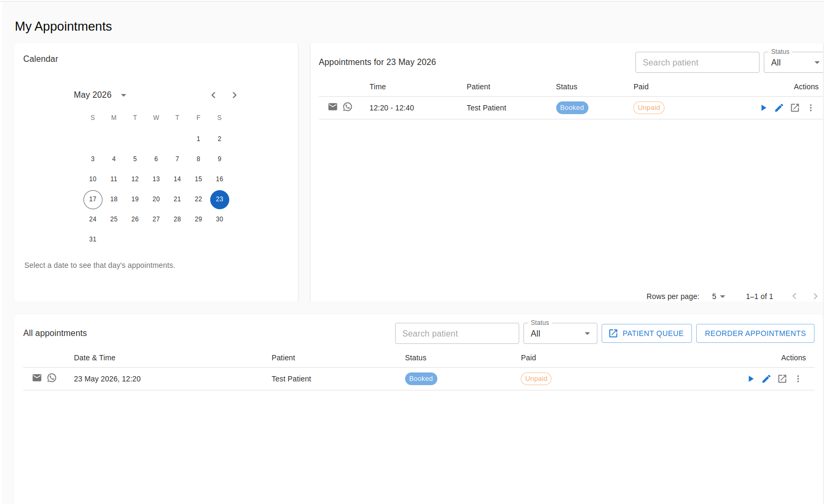Viewport: 824px width, 504px height.
Task: Select 14 in the calendar
Action: pyautogui.click(x=177, y=179)
